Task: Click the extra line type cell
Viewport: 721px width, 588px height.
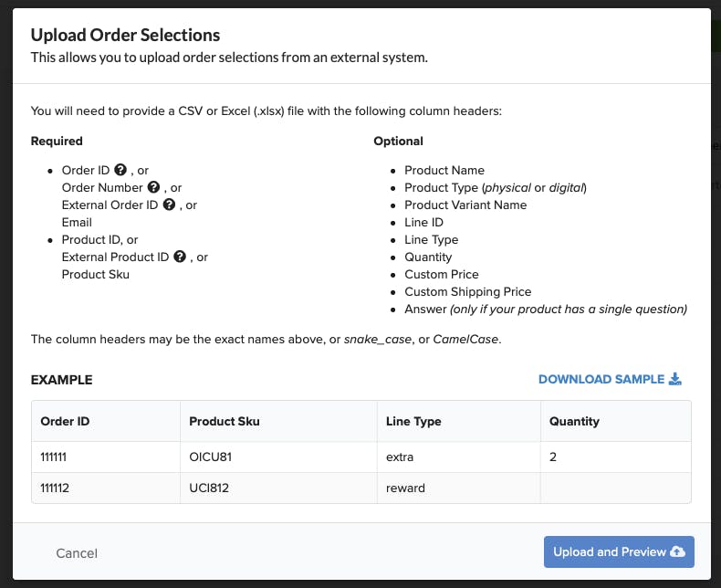Action: click(x=459, y=457)
